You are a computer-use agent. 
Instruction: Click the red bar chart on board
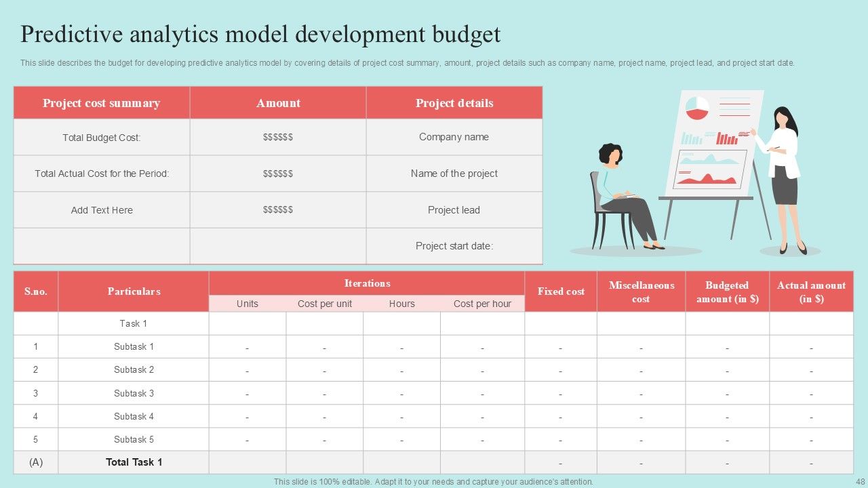click(727, 138)
